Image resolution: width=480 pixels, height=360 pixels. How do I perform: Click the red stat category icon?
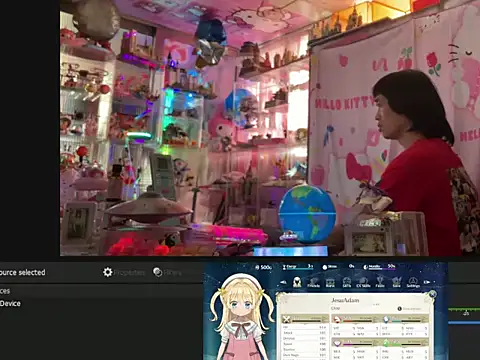pyautogui.click(x=337, y=319)
